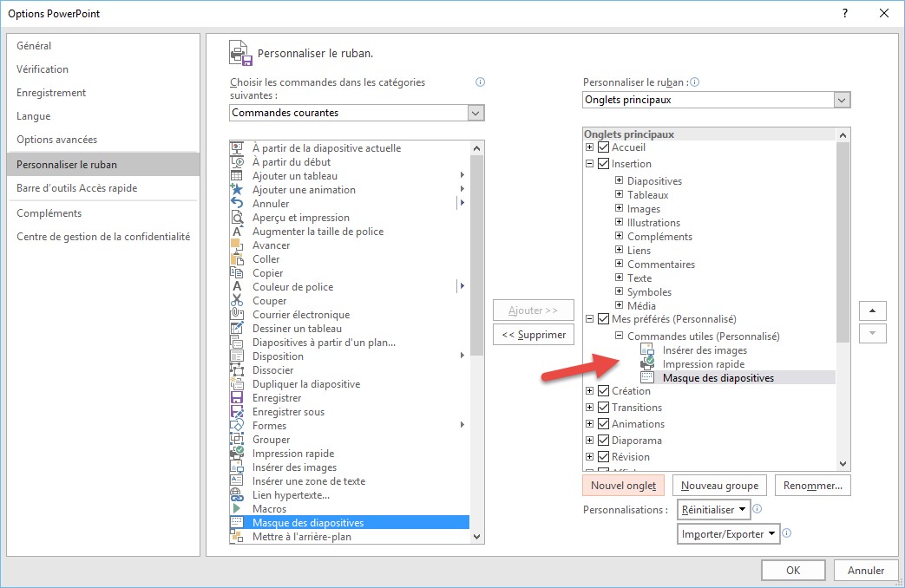The height and width of the screenshot is (588, 905).
Task: Toggle the 'Transitions' checkbox
Action: 604,408
